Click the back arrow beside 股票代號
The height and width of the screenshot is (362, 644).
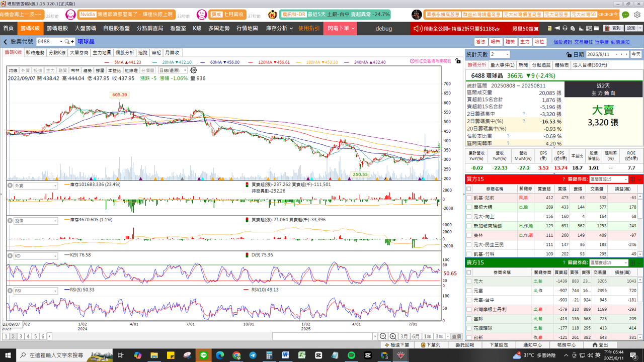pos(6,42)
